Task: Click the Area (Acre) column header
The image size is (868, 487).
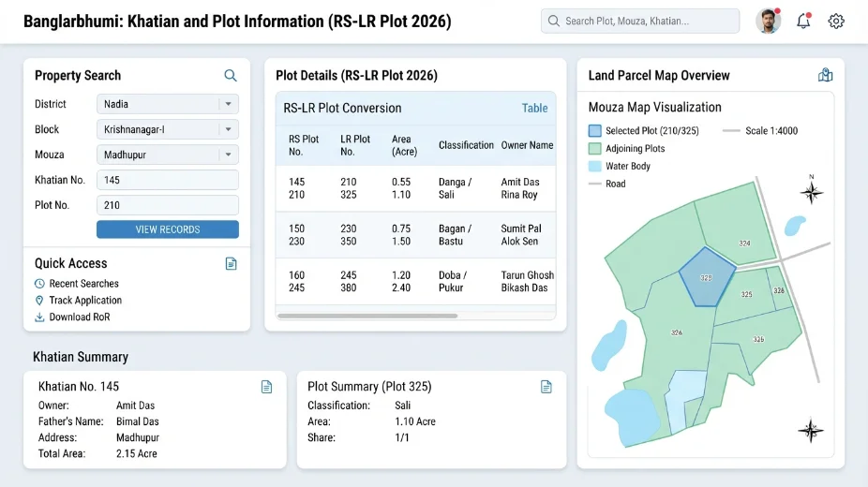Action: 404,145
